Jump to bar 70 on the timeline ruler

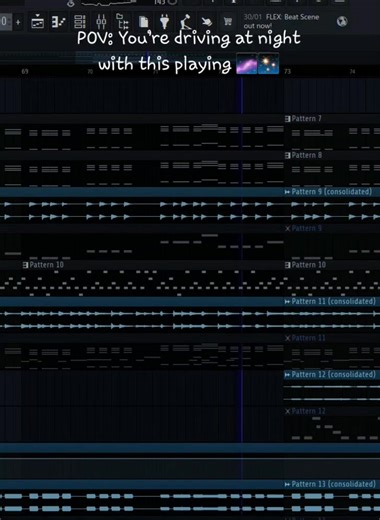(90, 71)
